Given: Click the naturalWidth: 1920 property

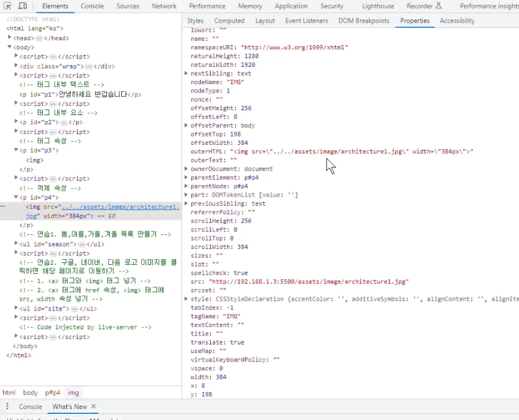Looking at the screenshot, I should pyautogui.click(x=223, y=65).
